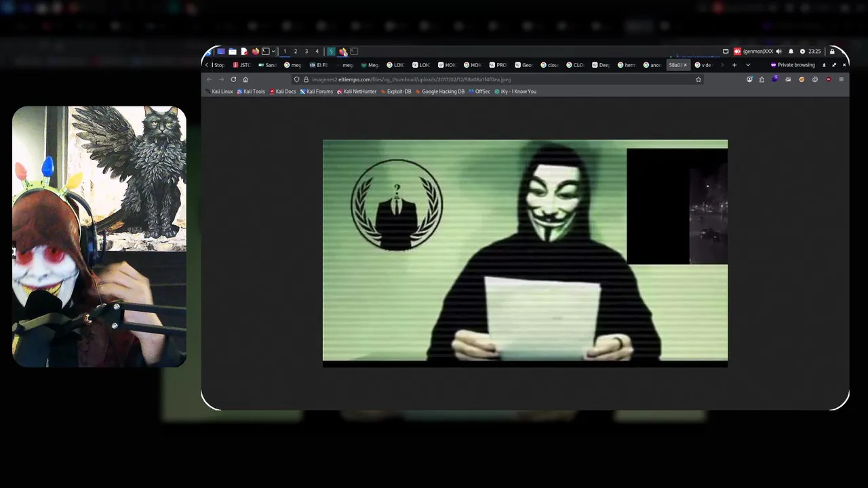Switch to the Sand tab
The height and width of the screenshot is (488, 868).
[268, 65]
